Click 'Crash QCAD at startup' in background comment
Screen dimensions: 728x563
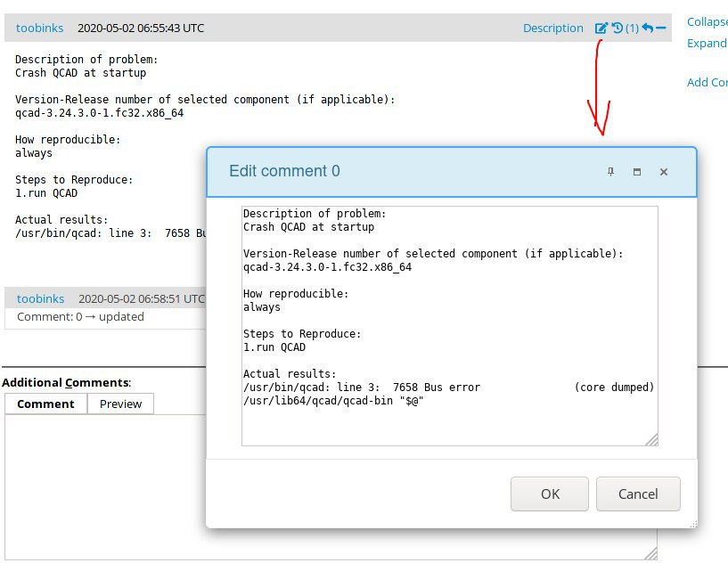[81, 73]
